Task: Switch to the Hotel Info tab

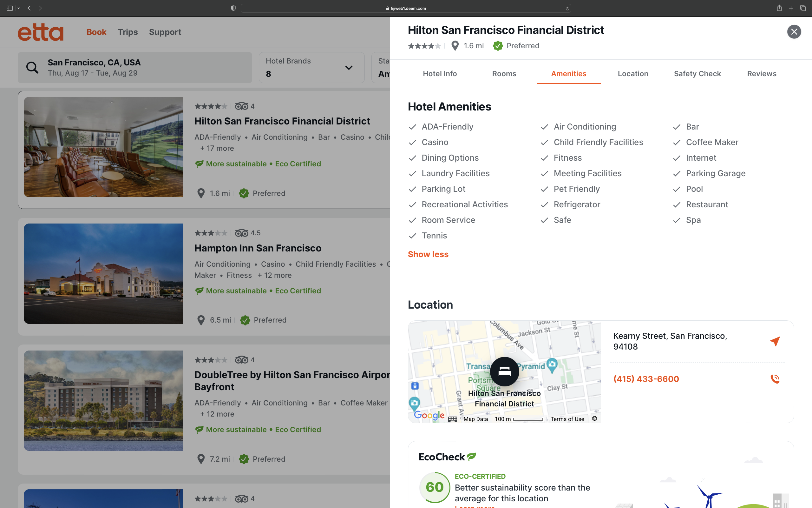Action: (x=440, y=74)
